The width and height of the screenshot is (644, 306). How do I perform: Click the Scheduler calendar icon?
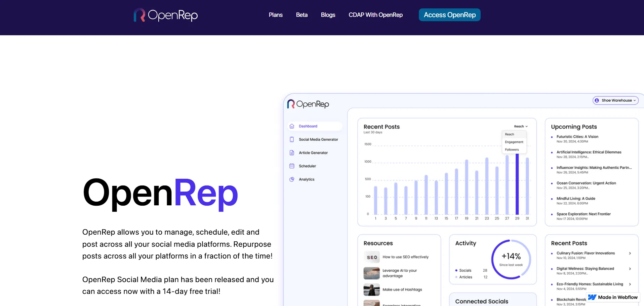[x=292, y=166]
